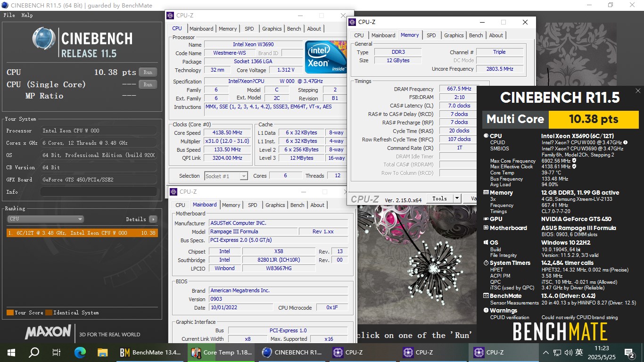
Task: Open Task View from the taskbar
Action: [57, 352]
